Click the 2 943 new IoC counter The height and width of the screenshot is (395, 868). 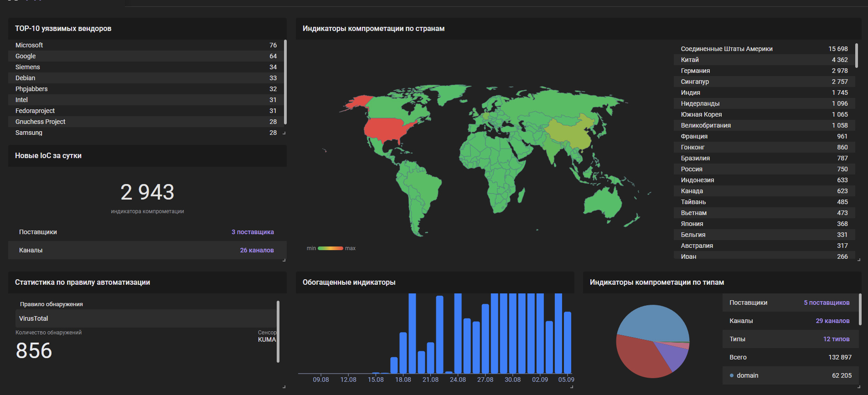147,192
